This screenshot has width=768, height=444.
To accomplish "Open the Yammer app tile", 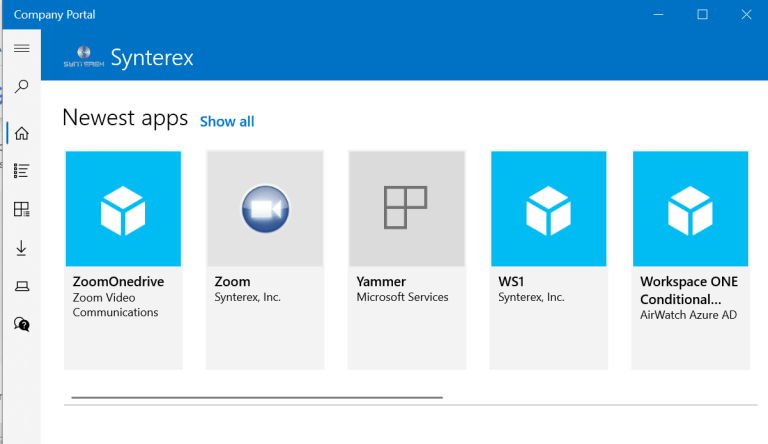I will 406,258.
